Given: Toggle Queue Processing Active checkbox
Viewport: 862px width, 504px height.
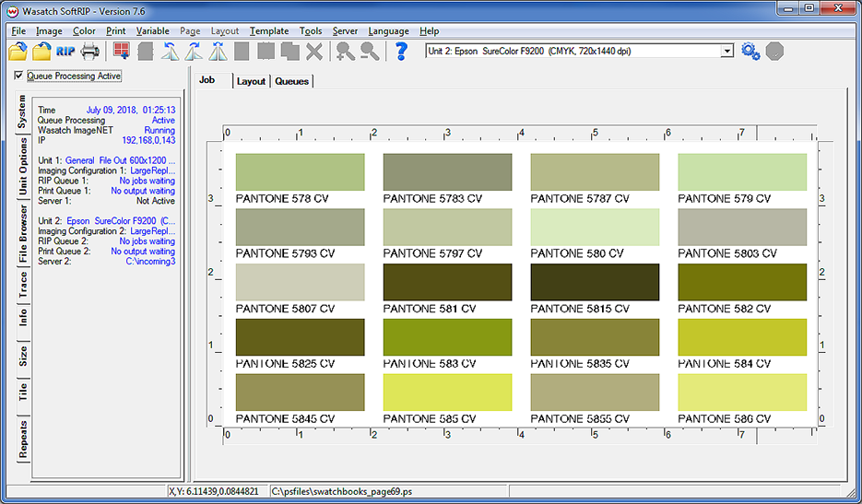Looking at the screenshot, I should pyautogui.click(x=19, y=76).
